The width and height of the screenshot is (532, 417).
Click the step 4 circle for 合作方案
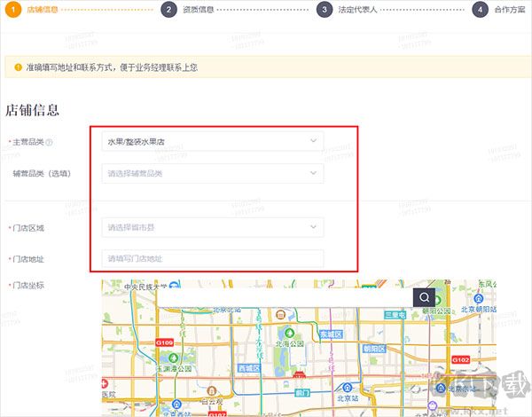tap(480, 10)
